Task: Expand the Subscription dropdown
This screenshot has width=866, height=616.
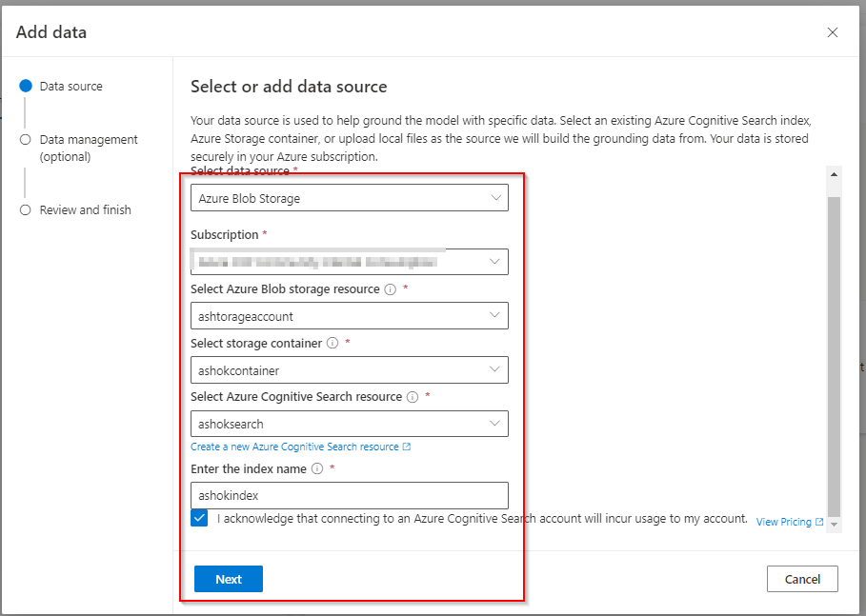Action: click(349, 261)
